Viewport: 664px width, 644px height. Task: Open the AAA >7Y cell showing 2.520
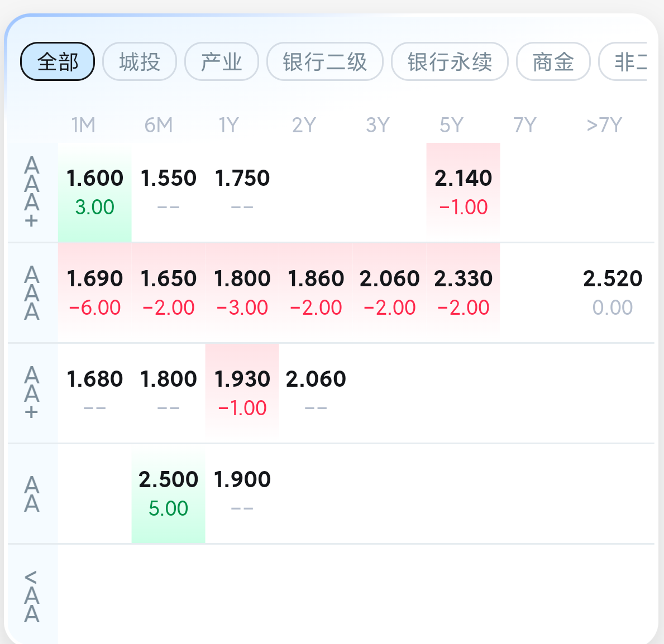(x=612, y=292)
